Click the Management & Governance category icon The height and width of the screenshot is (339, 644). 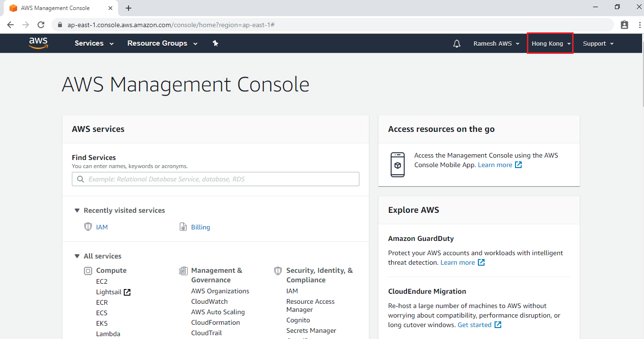click(x=183, y=270)
